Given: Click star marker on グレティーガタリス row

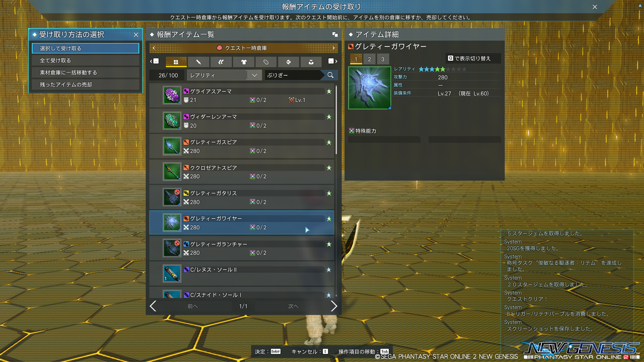Looking at the screenshot, I should coord(329,193).
